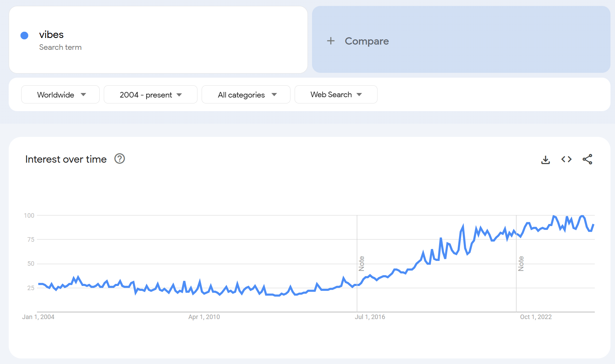
Task: Click the Note marker near Jul 1, 2016
Action: [x=361, y=264]
